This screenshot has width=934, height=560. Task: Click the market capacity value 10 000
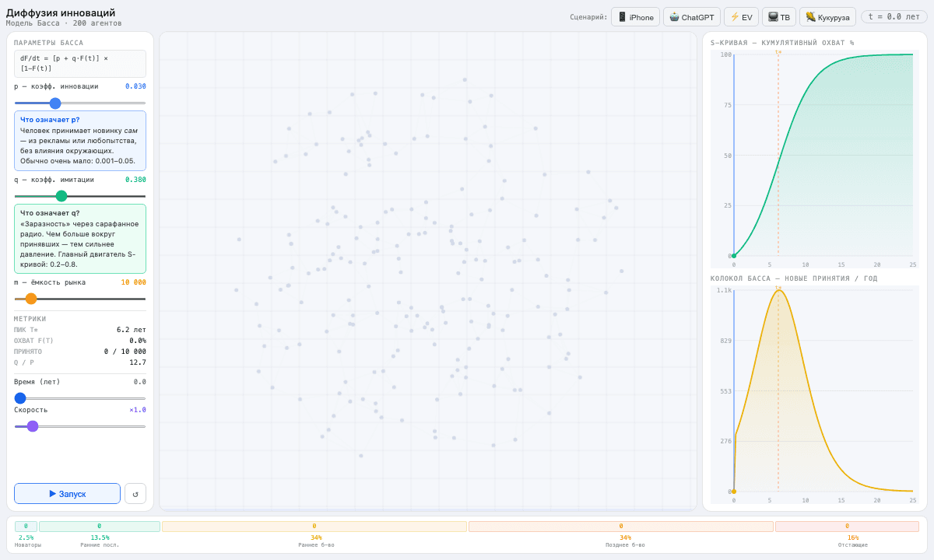click(x=133, y=282)
